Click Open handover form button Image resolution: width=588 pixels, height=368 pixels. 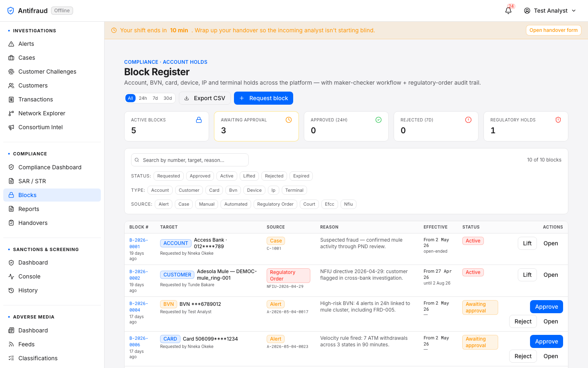[553, 30]
